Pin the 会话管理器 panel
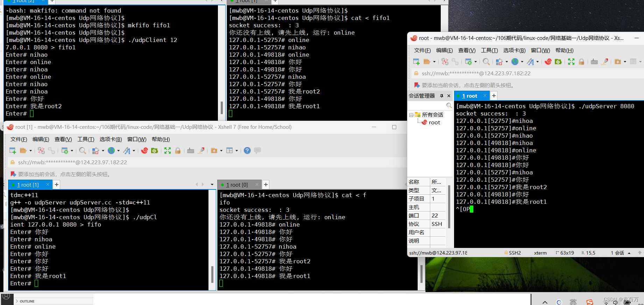 (441, 96)
